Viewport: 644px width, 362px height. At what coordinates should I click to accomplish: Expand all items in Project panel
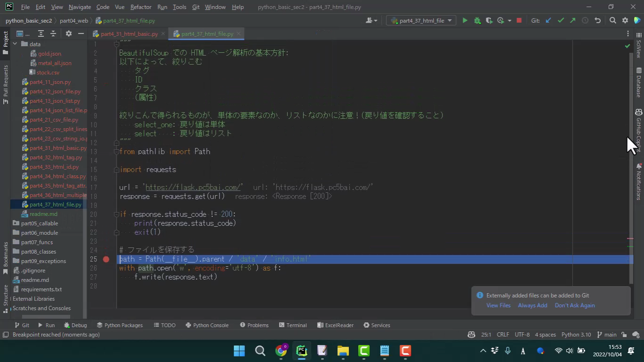41,33
